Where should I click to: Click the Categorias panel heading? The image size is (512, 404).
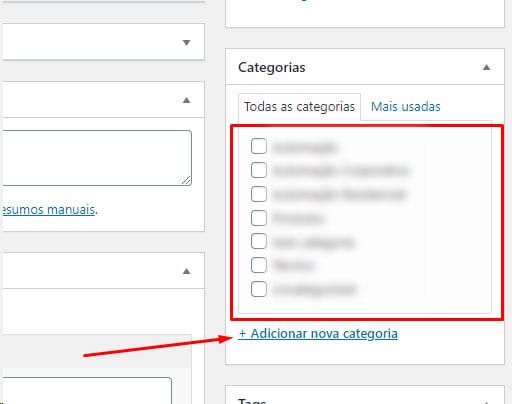[272, 67]
